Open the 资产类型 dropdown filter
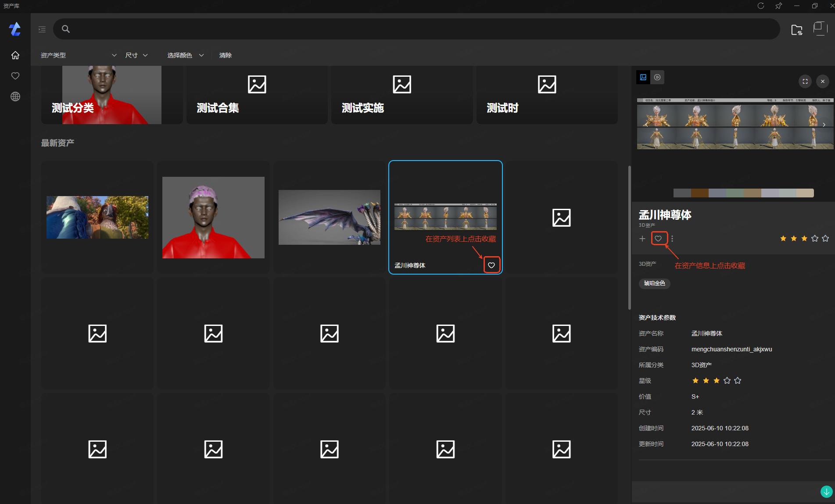The width and height of the screenshot is (835, 504). 79,55
